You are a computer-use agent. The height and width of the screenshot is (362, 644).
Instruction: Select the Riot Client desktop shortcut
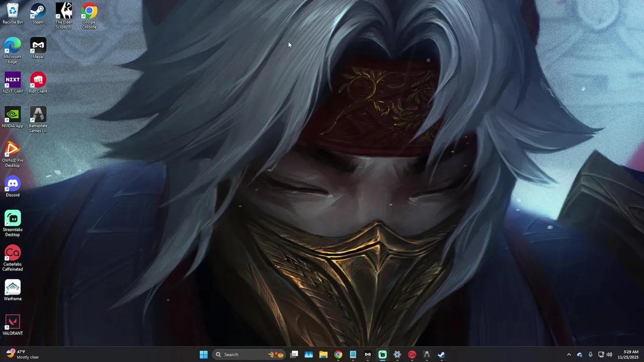(x=38, y=83)
